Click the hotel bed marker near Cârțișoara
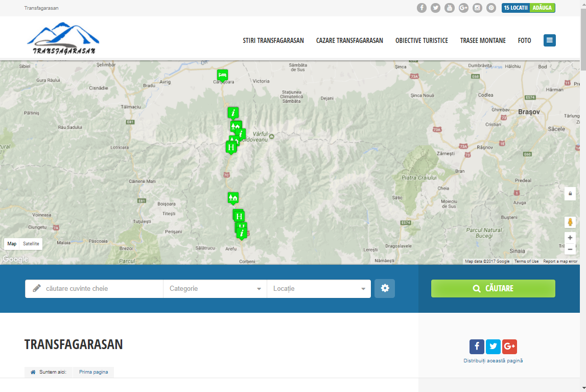Viewport: 586px width, 392px height. click(222, 75)
